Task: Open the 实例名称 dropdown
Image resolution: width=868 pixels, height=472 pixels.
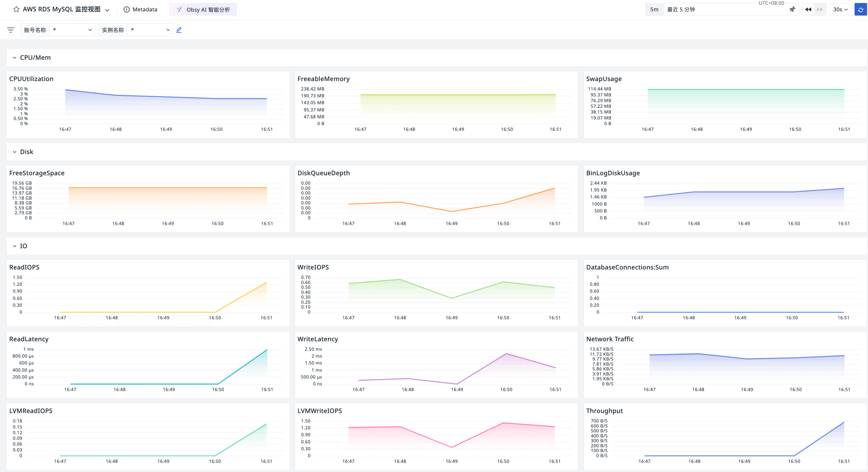Action: (150, 30)
